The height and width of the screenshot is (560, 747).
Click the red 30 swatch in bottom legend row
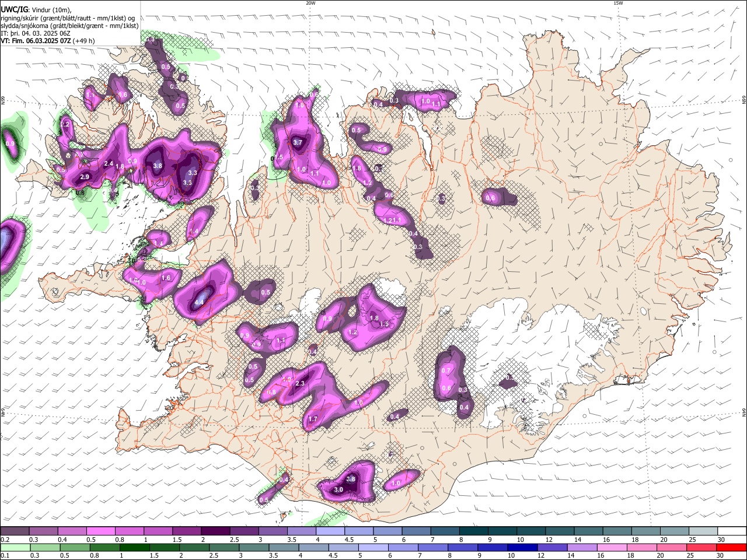[731, 547]
